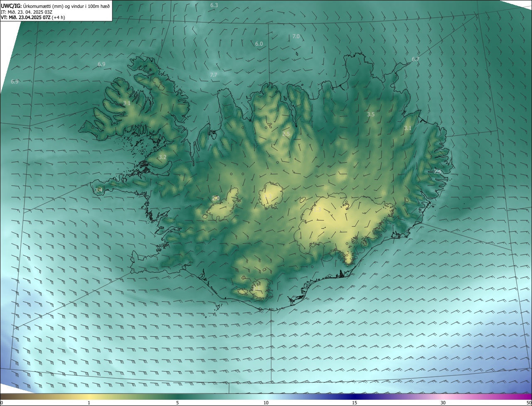Click the 3.2 value label on the map

pos(163,157)
